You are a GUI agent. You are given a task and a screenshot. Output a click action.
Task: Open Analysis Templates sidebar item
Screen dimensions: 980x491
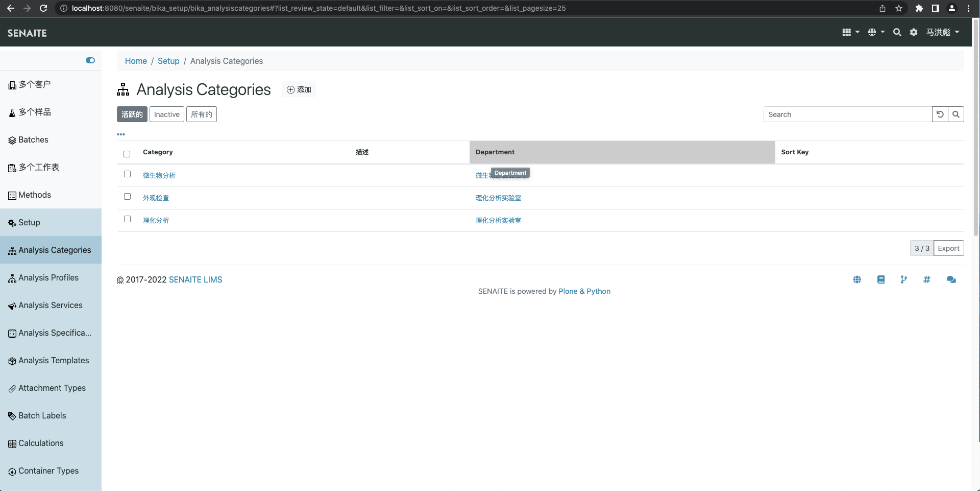click(x=51, y=360)
